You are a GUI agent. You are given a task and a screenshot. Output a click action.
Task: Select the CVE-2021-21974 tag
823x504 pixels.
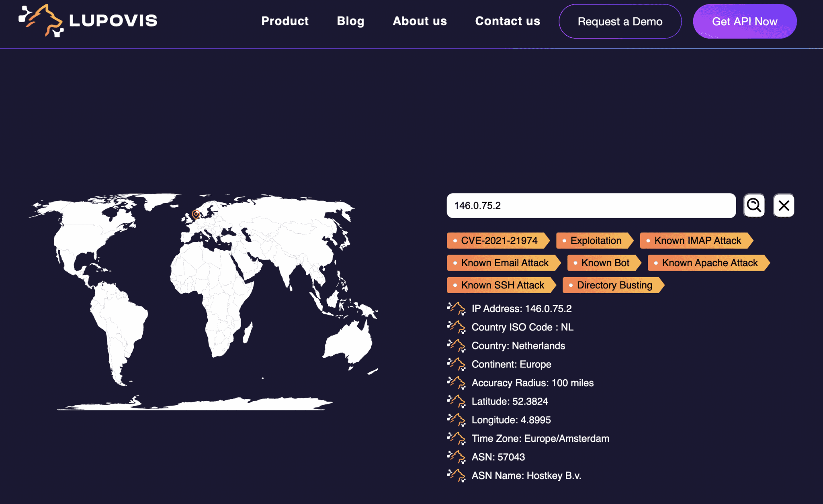click(498, 241)
